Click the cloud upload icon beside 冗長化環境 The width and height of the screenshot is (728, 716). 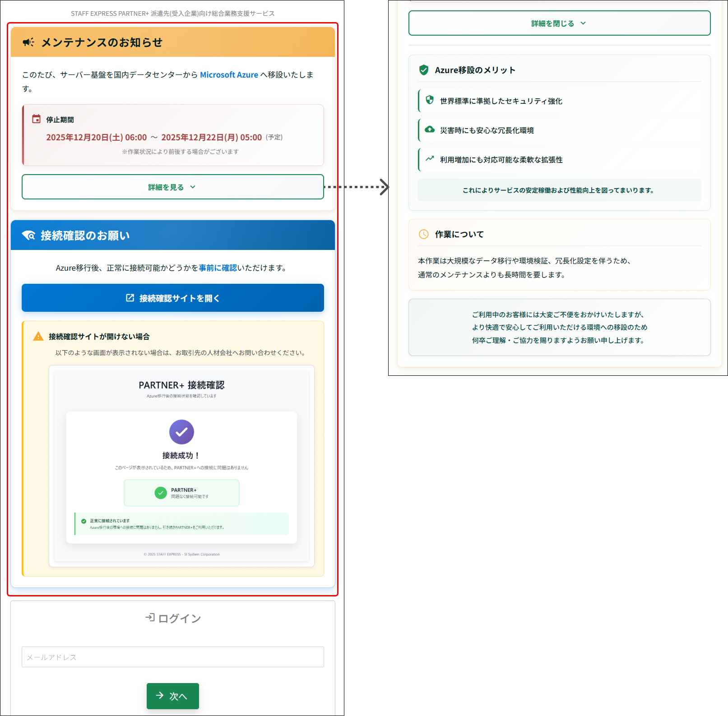click(430, 129)
